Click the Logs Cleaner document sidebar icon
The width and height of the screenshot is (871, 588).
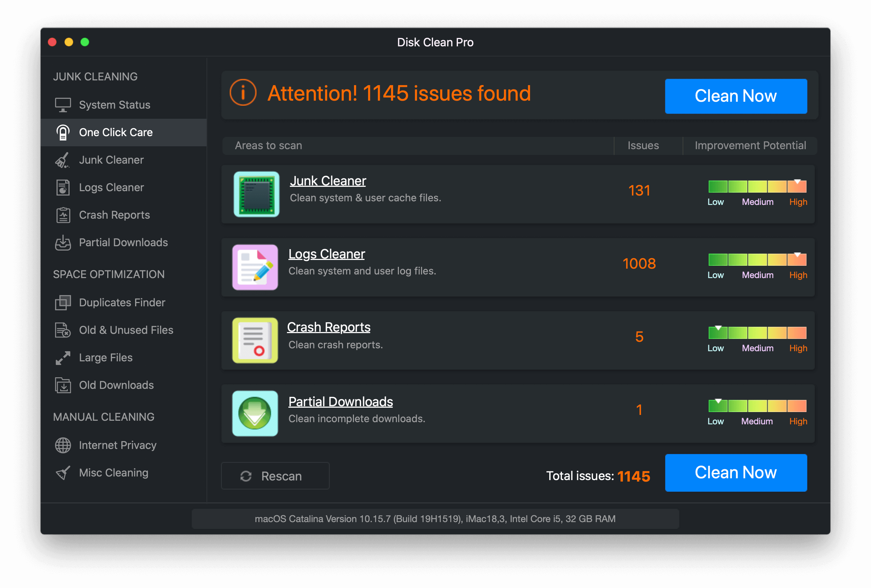pyautogui.click(x=63, y=188)
